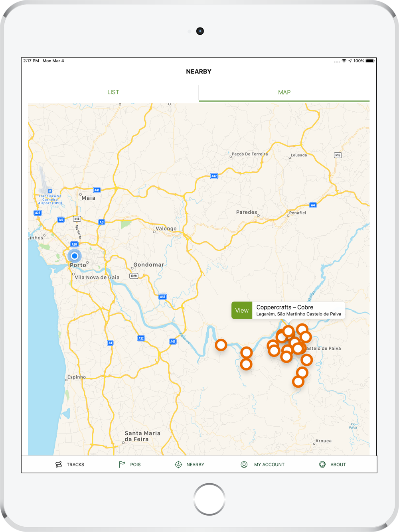The height and width of the screenshot is (532, 399).
Task: Tap the Francisco Sá Carneiro Airport icon
Action: tap(50, 191)
